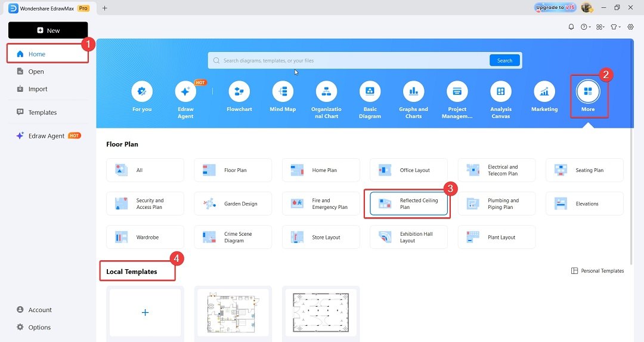
Task: Choose the Floor Plan template tile
Action: tap(233, 170)
